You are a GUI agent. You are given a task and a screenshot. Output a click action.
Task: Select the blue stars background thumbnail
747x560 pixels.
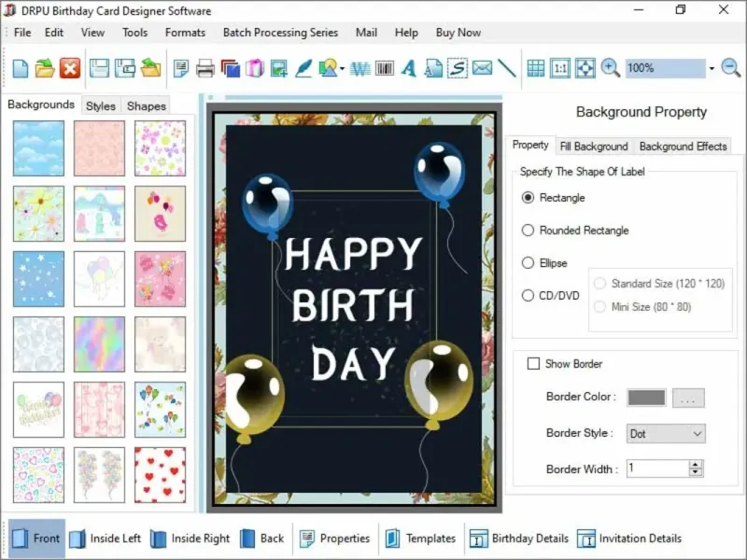tap(38, 279)
